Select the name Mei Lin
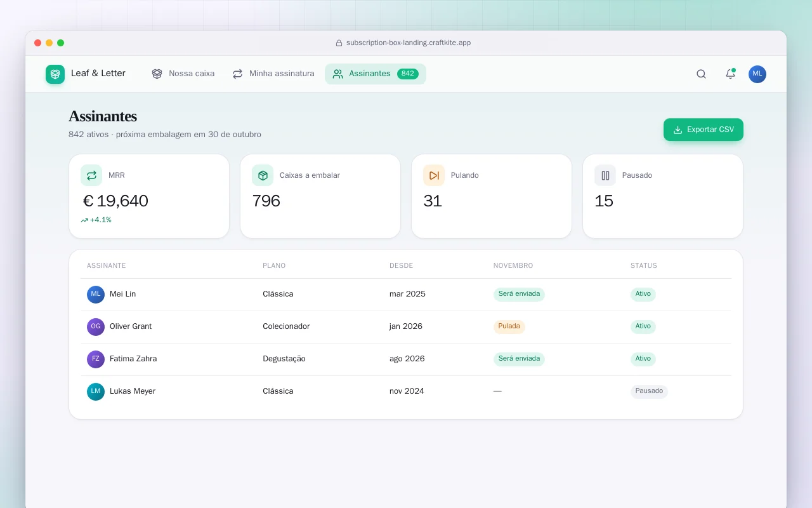This screenshot has height=508, width=812. tap(122, 294)
